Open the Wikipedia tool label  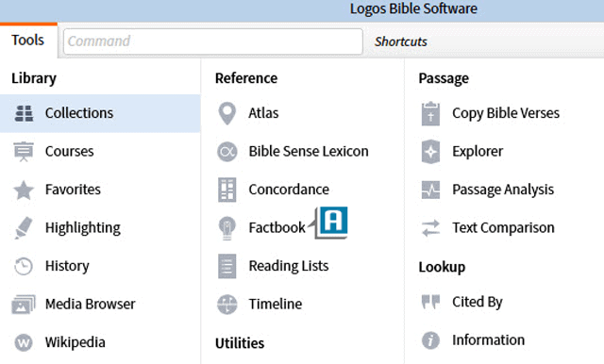coord(75,342)
